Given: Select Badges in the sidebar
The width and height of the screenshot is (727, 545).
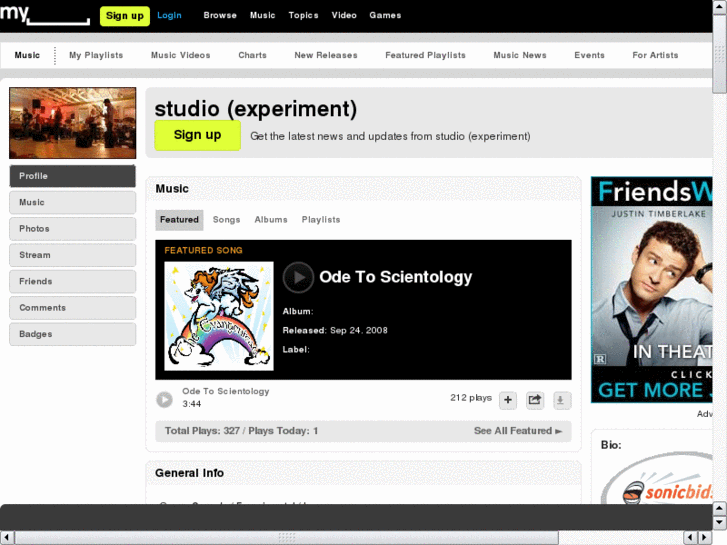Looking at the screenshot, I should [73, 334].
